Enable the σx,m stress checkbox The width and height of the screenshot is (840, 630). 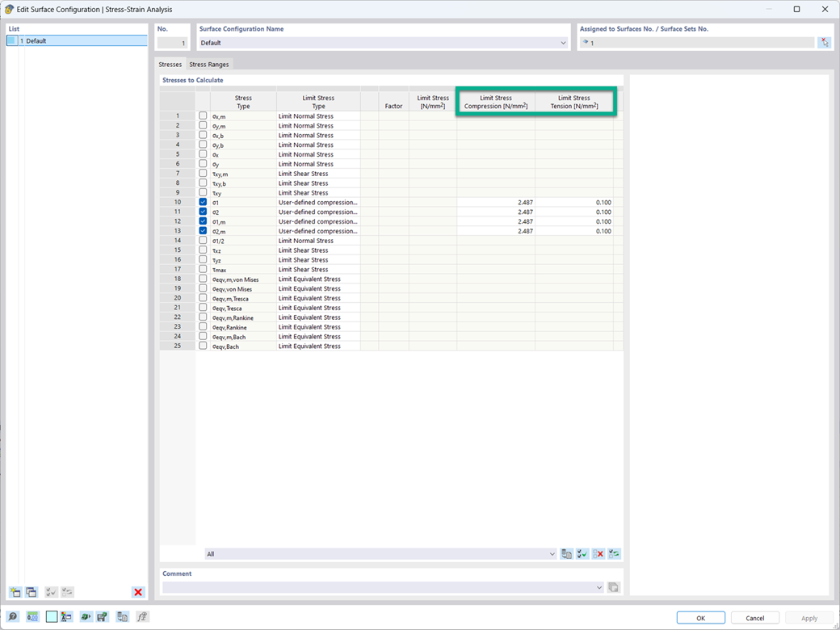(203, 115)
